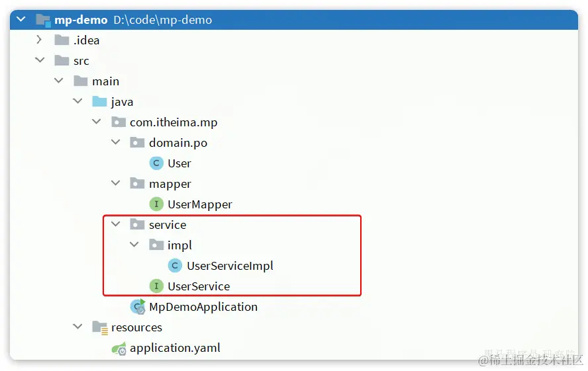The height and width of the screenshot is (371, 588).
Task: Select the mp-demo project name
Action: pos(81,20)
